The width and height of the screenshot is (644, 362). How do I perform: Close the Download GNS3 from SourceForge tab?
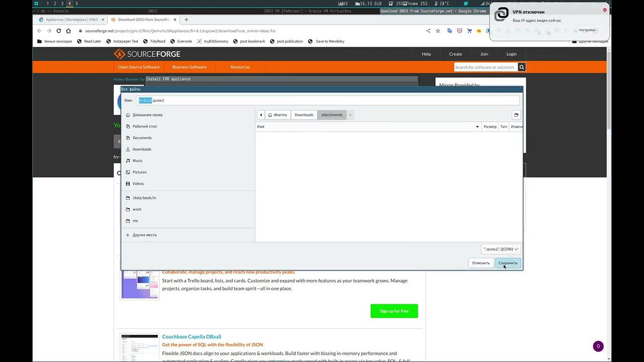point(175,20)
